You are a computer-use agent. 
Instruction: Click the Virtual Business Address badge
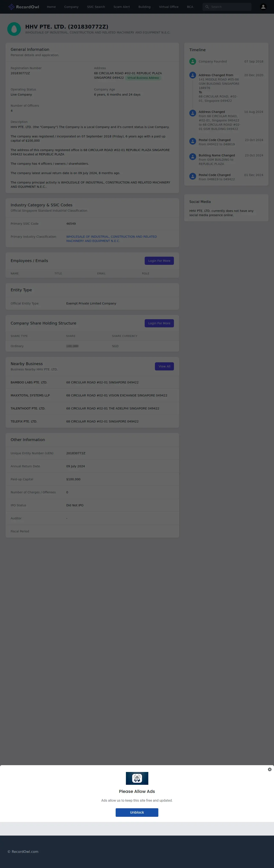[x=143, y=78]
